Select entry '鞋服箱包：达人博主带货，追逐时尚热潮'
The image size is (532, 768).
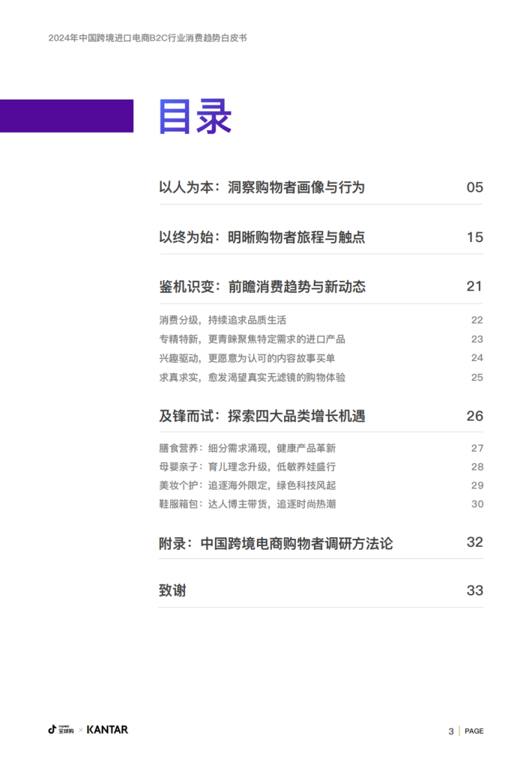click(247, 504)
